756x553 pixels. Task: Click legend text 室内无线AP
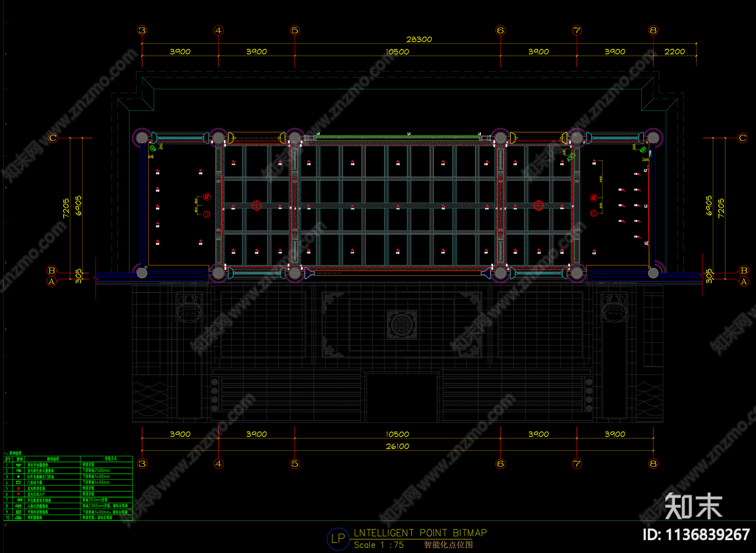click(36, 494)
